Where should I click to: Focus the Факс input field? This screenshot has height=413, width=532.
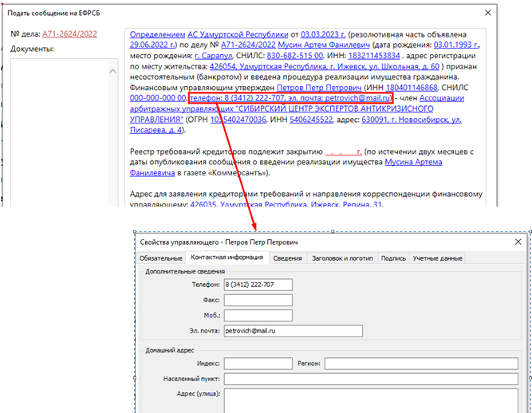pos(258,300)
